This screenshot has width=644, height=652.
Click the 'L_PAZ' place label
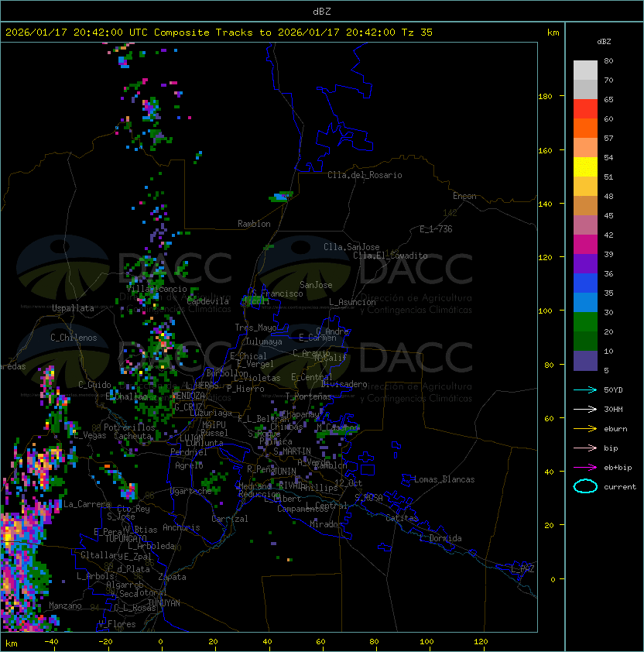point(522,569)
